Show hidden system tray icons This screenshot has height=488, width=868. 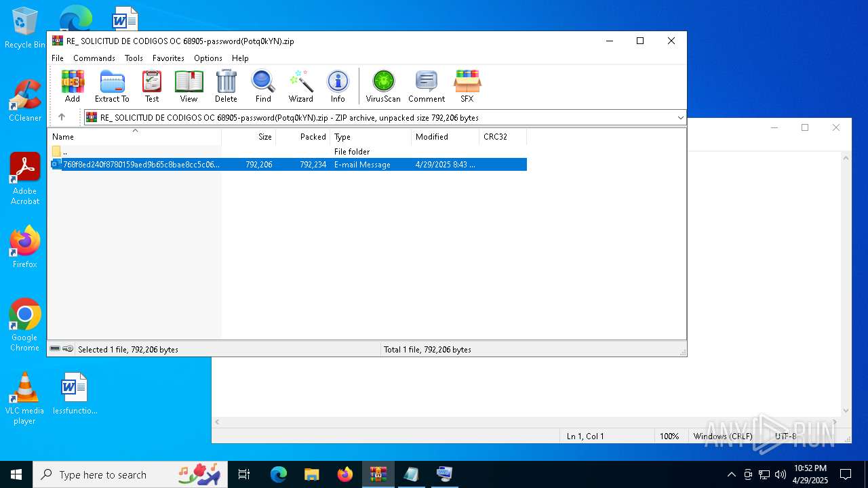[731, 474]
